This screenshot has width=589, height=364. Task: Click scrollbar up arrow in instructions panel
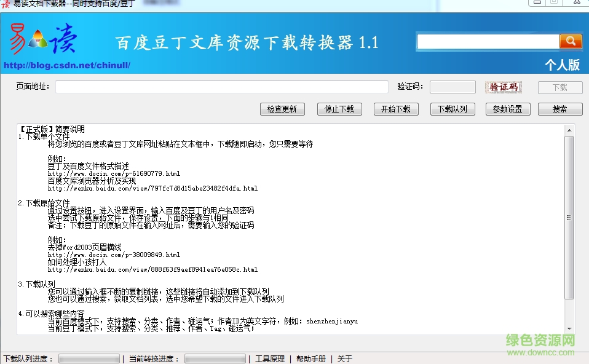(x=569, y=130)
